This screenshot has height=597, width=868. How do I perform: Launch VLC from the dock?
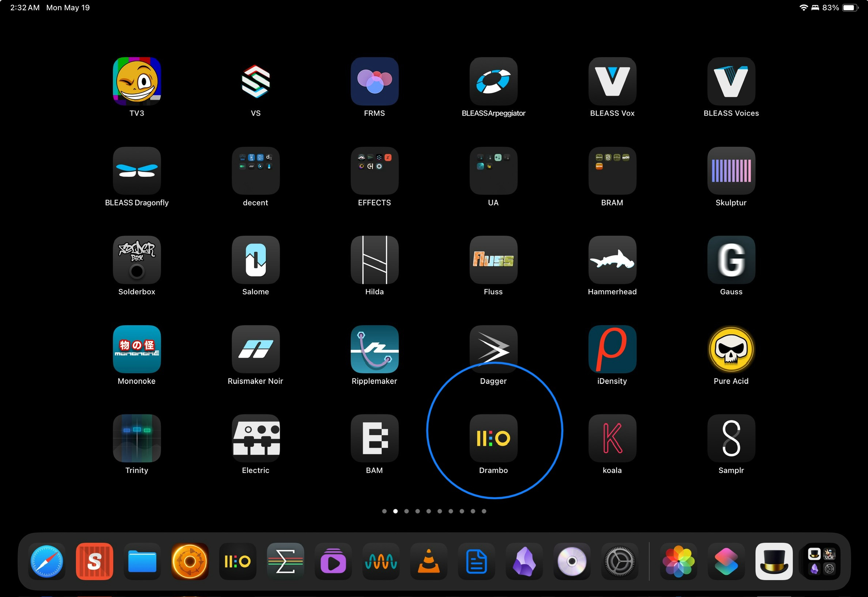(429, 561)
